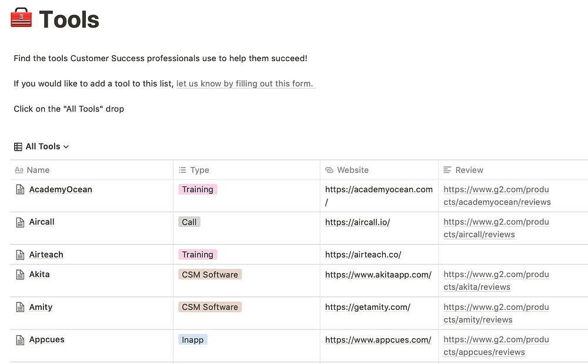The height and width of the screenshot is (364, 588).
Task: Open the G2 akita reviews link
Action: 496,280
